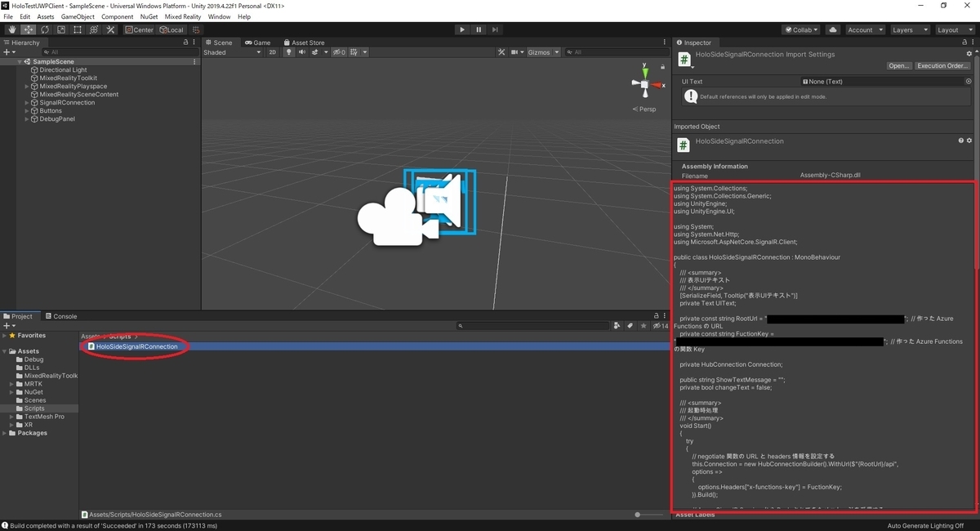Select HoloSideSignalRConnection script file

point(136,346)
